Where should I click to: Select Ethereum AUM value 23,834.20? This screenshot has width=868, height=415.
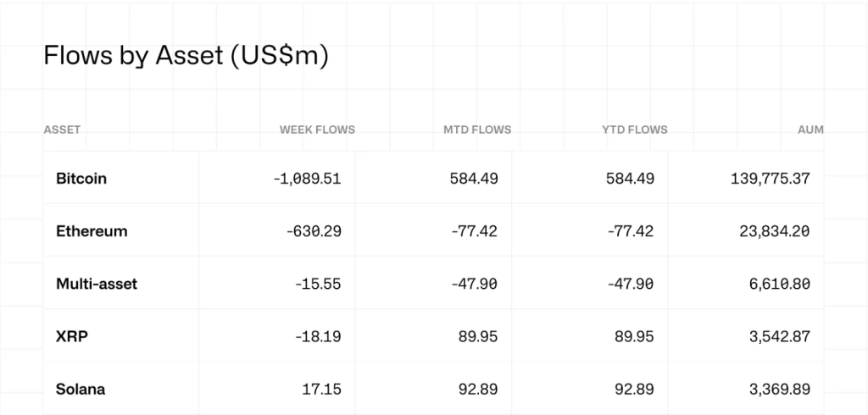775,231
